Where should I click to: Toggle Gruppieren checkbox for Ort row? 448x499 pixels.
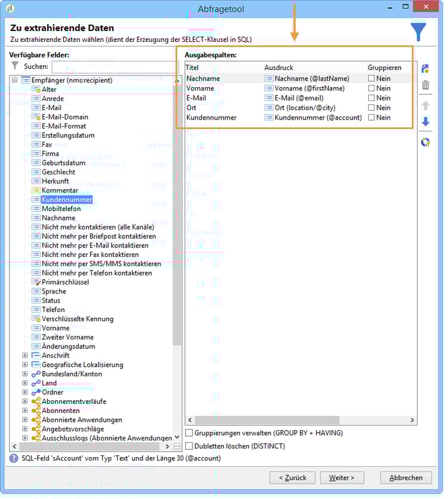click(x=371, y=108)
